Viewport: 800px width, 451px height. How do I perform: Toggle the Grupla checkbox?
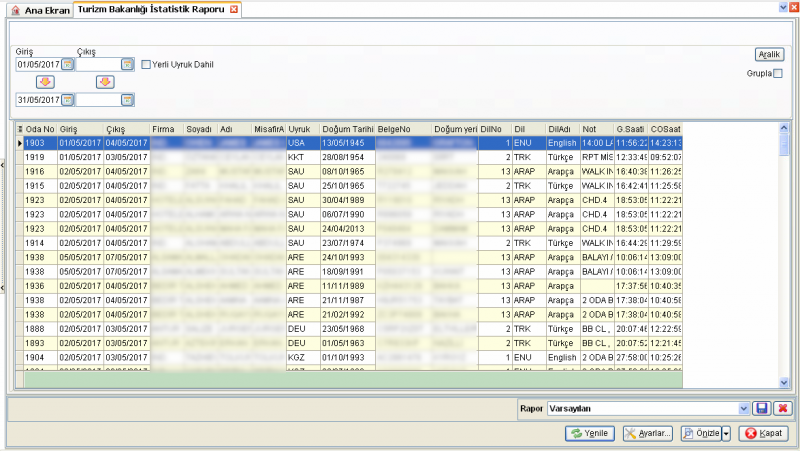click(778, 73)
